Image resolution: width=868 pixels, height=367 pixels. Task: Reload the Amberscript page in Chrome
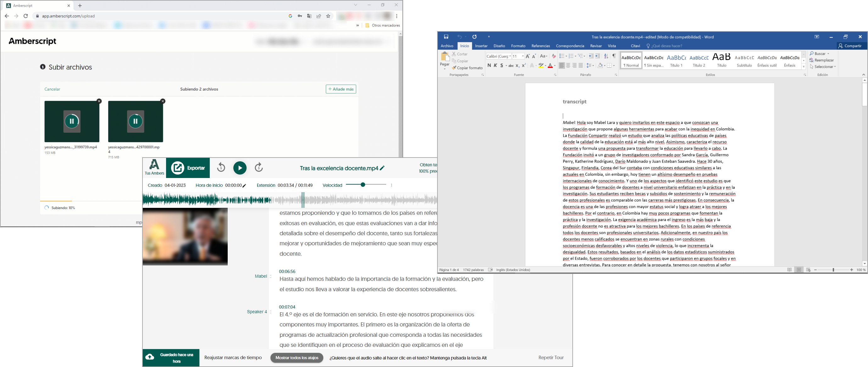pos(25,16)
